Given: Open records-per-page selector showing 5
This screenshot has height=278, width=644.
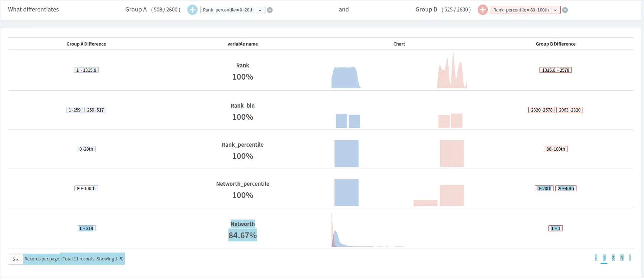Looking at the screenshot, I should coord(15,259).
